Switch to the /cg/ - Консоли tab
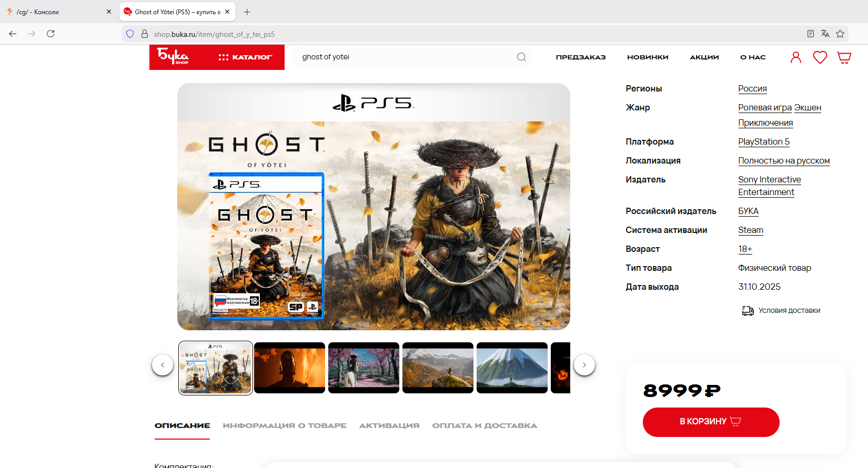This screenshot has height=468, width=868. [59, 12]
